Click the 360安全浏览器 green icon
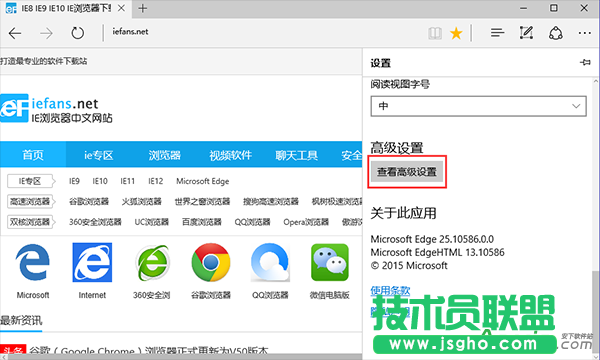 [x=152, y=262]
